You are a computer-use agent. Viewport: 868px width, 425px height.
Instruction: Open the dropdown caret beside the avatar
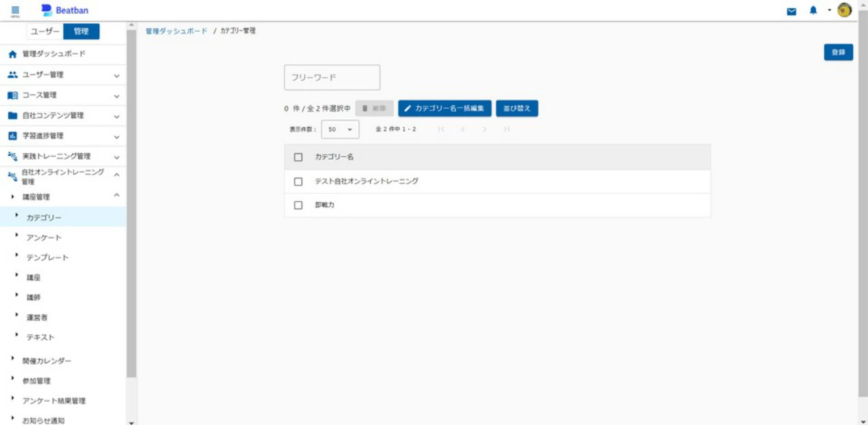829,10
